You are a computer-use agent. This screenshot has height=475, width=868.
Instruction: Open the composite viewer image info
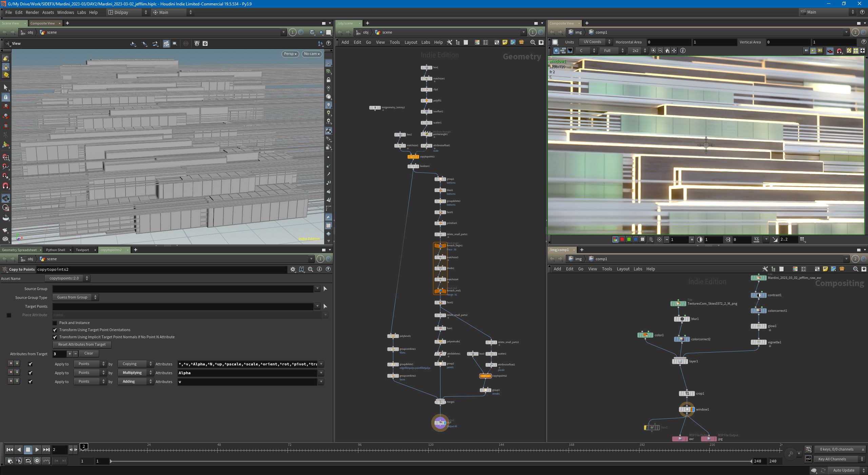683,51
